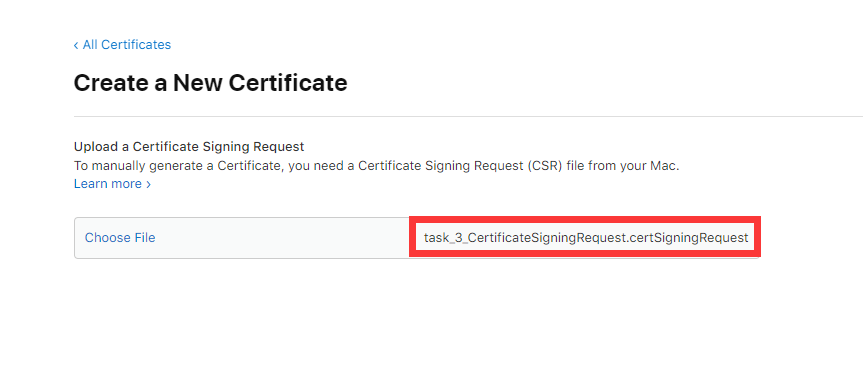863x374 pixels.
Task: Click the word Create in the page title
Action: (110, 83)
